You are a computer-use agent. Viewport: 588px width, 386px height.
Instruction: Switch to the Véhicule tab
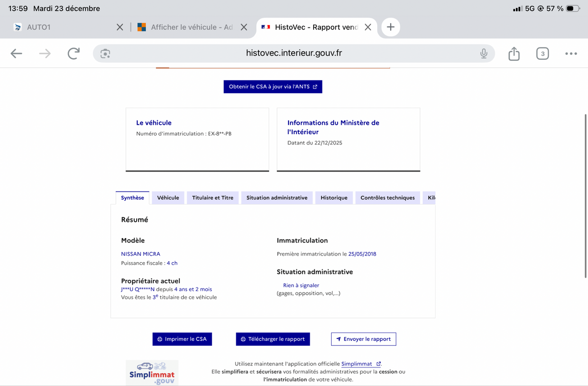click(x=168, y=197)
